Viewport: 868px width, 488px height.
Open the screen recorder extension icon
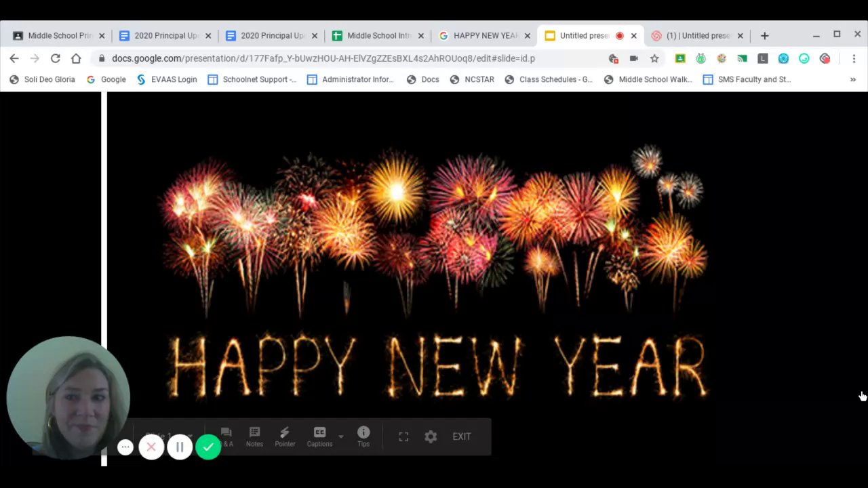(x=825, y=58)
